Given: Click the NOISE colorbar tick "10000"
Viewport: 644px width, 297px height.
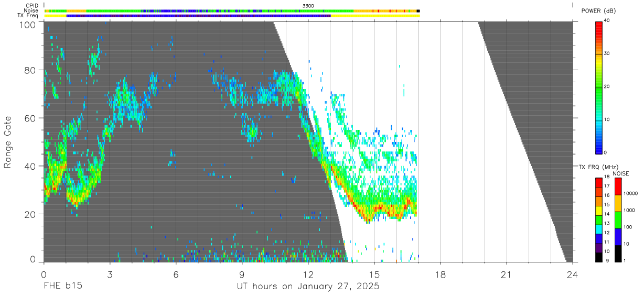Looking at the screenshot, I should click(631, 194).
